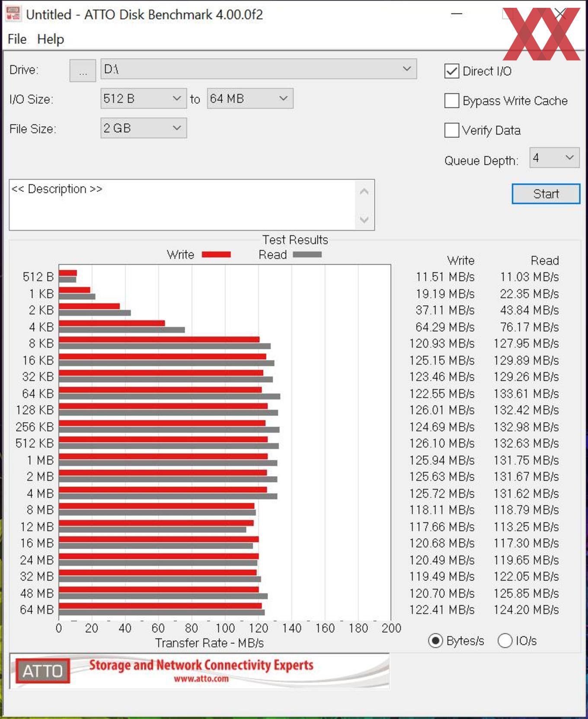Click the 133.61 MB/s read value

point(526,393)
